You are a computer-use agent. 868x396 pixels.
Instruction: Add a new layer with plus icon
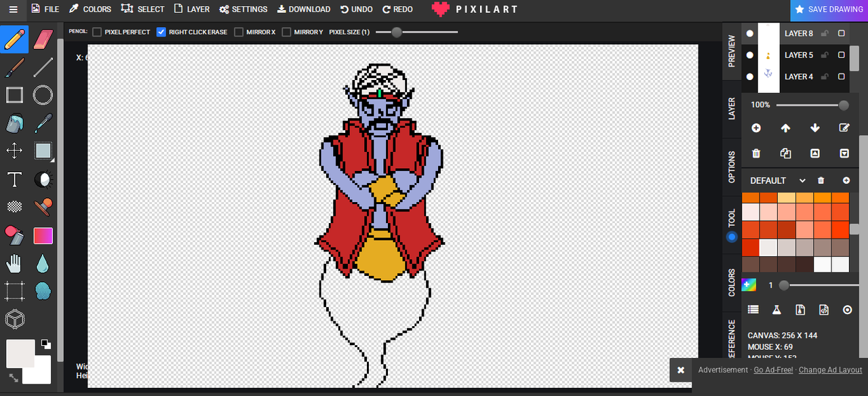756,128
